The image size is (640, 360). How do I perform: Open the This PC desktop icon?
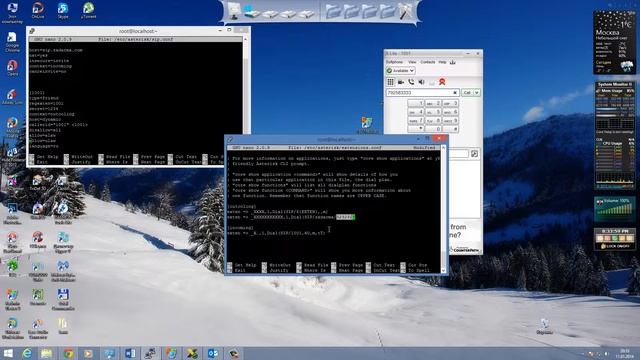click(12, 12)
